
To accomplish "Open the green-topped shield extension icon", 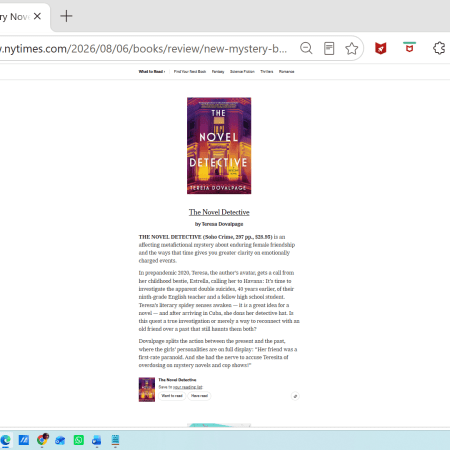I will (x=409, y=48).
